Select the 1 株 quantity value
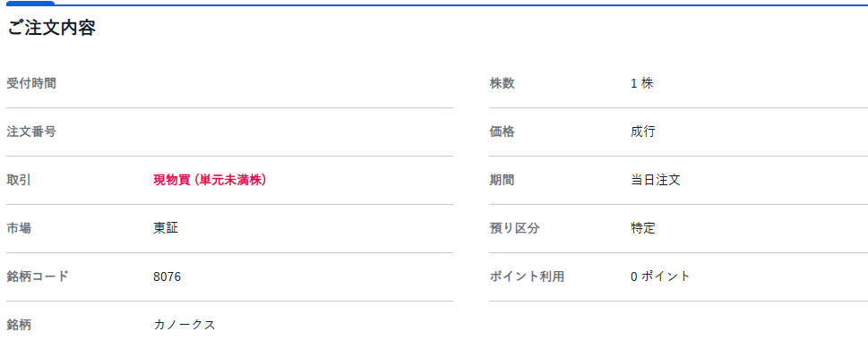Image resolution: width=868 pixels, height=340 pixels. (x=642, y=83)
